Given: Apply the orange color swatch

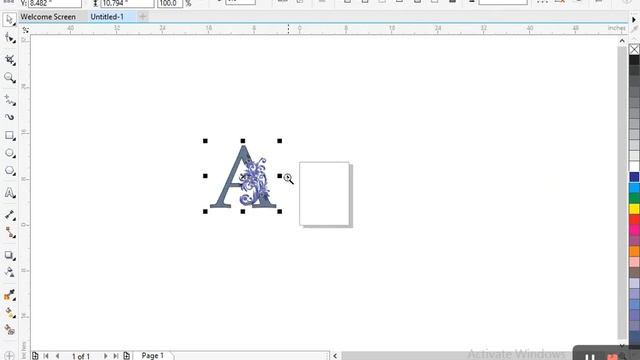Looking at the screenshot, I should (634, 251).
